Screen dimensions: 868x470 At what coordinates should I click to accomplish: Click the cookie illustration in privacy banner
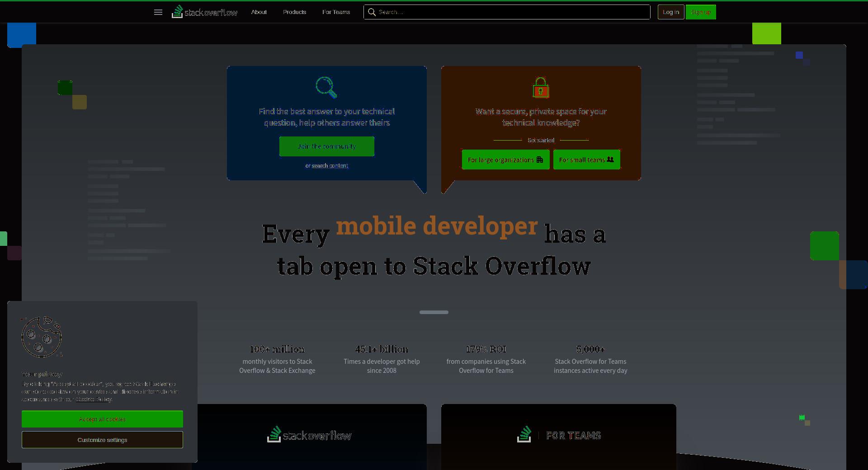[x=42, y=337]
